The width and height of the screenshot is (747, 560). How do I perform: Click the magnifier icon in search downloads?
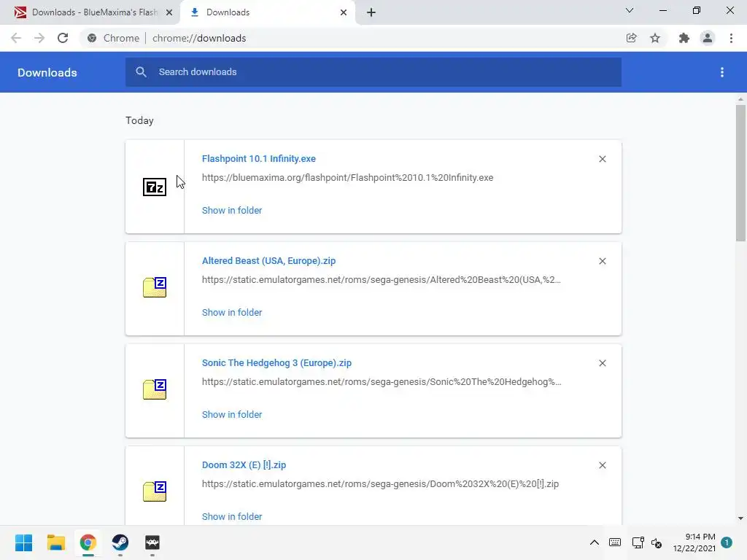click(141, 72)
